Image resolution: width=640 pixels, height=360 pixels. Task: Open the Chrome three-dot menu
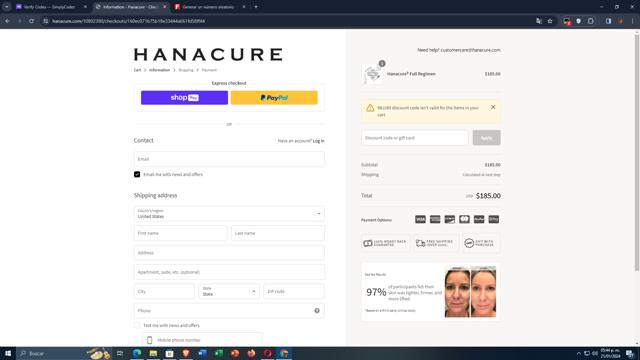(633, 21)
